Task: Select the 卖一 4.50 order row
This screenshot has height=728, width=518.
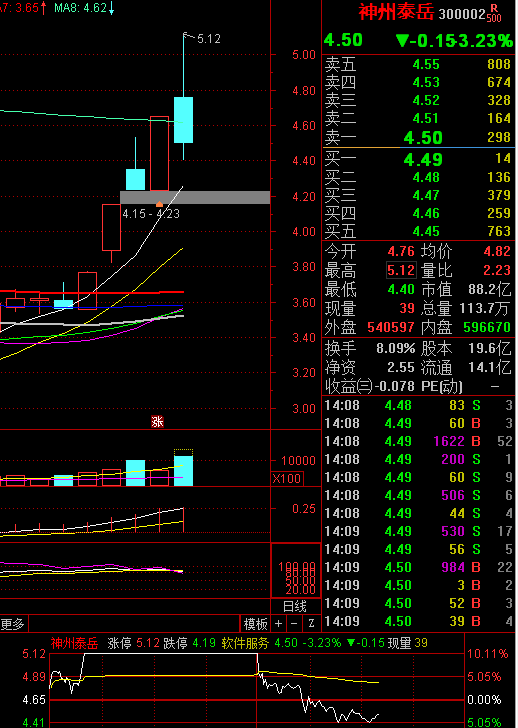Action: pyautogui.click(x=419, y=137)
